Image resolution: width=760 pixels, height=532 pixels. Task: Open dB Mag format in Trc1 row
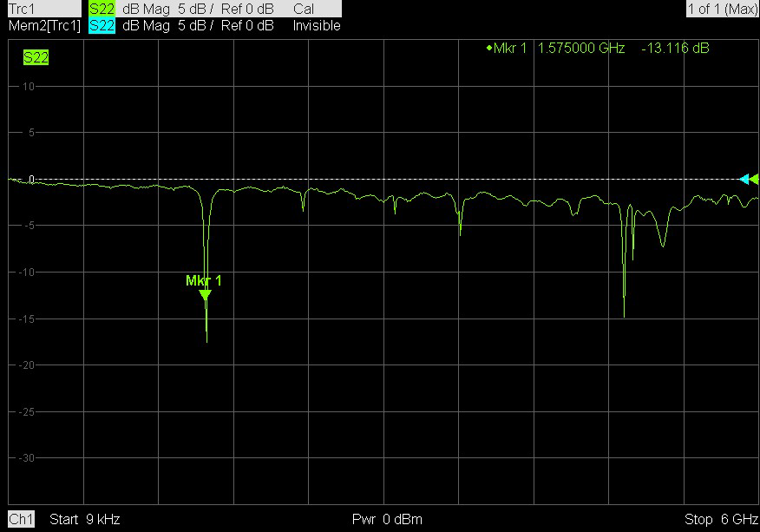(146, 9)
